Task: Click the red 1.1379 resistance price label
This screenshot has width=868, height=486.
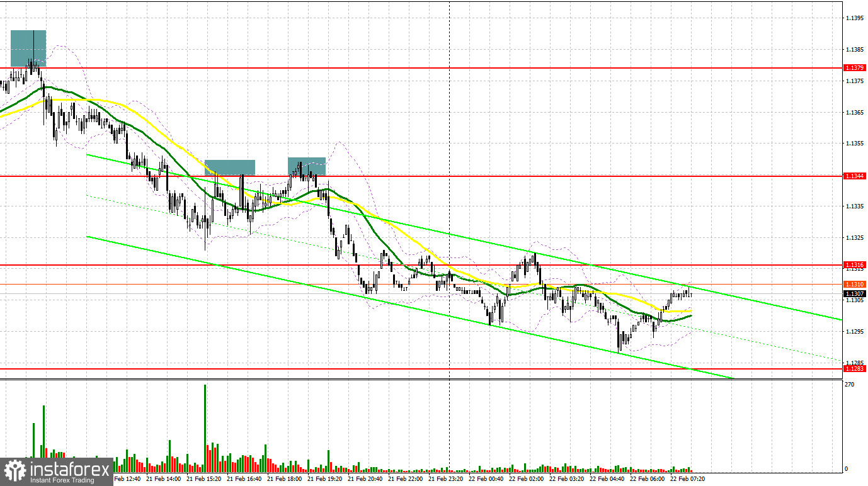Action: click(855, 67)
